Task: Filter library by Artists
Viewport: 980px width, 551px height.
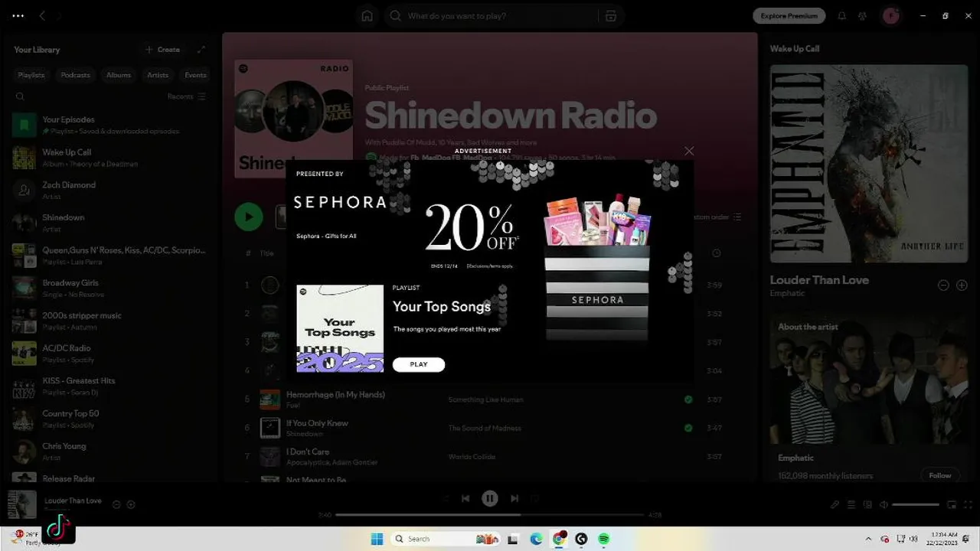Action: tap(158, 75)
